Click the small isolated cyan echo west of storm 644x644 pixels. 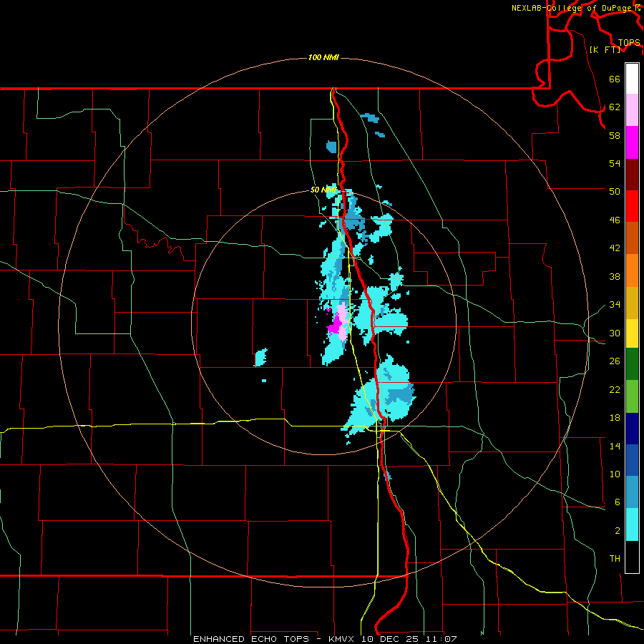(x=260, y=357)
